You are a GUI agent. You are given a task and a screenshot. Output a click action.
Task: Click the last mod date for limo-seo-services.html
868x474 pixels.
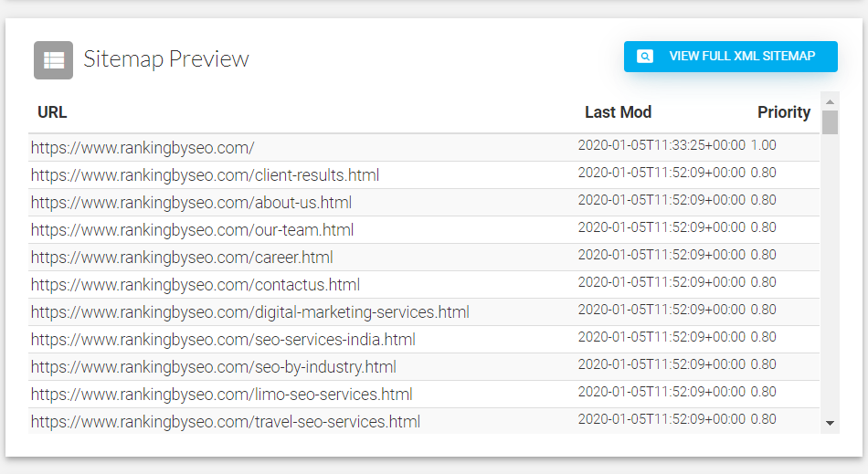(x=662, y=392)
